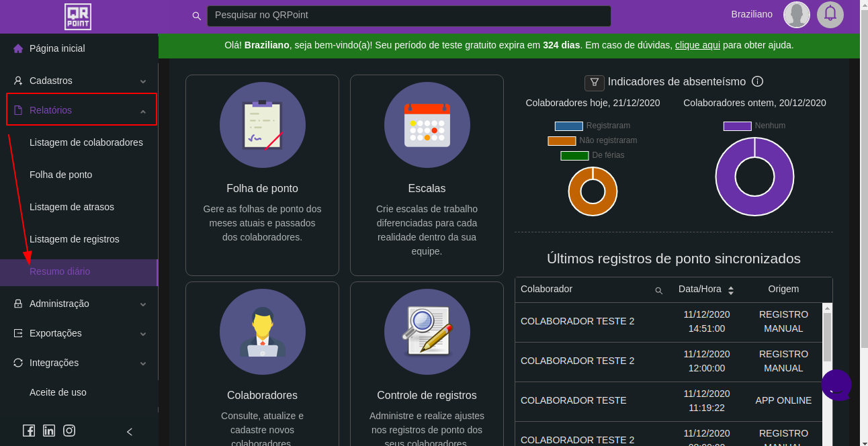Open the Instagram icon in sidebar
The image size is (868, 446).
(x=69, y=431)
